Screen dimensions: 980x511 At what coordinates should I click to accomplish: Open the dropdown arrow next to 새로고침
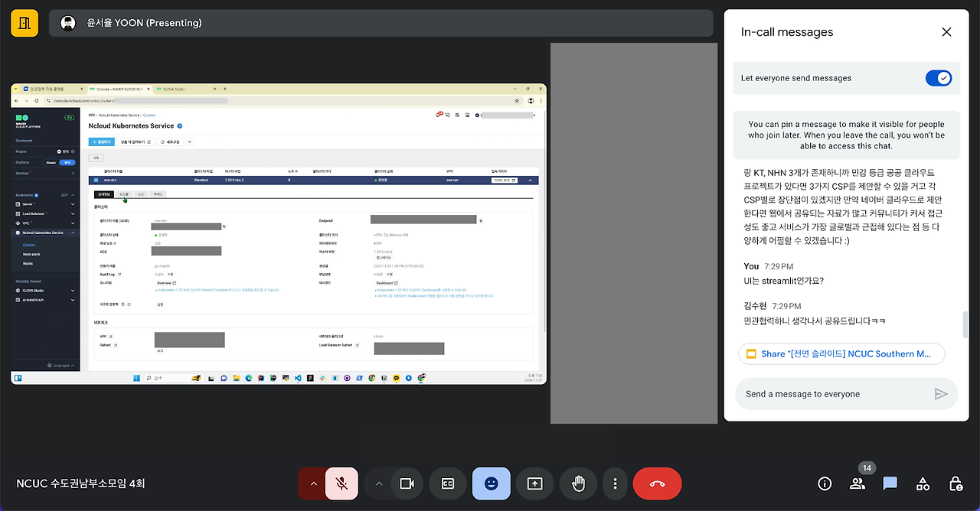pos(190,142)
